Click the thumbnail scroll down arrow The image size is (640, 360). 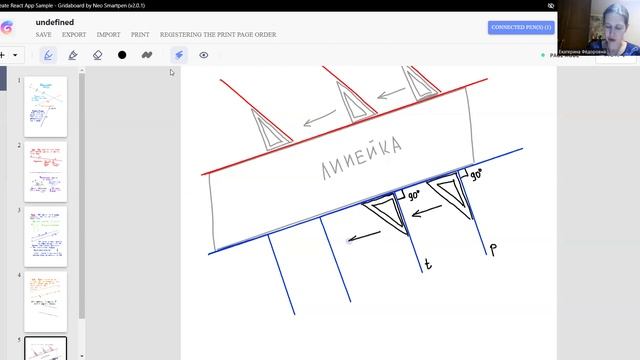tap(82, 356)
